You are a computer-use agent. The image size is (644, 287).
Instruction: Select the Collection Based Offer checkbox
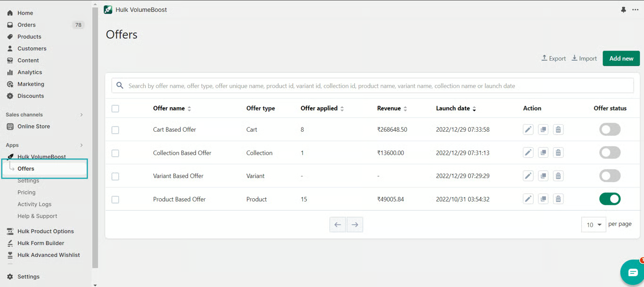(115, 153)
